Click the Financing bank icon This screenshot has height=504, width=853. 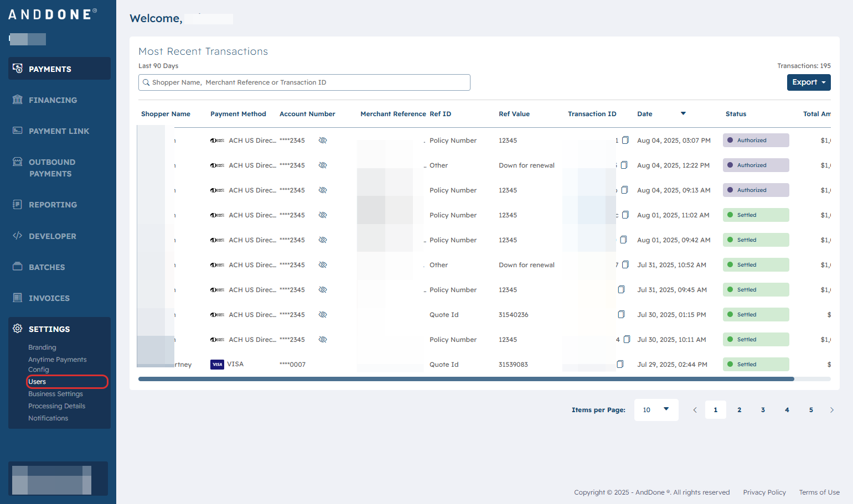pos(18,100)
